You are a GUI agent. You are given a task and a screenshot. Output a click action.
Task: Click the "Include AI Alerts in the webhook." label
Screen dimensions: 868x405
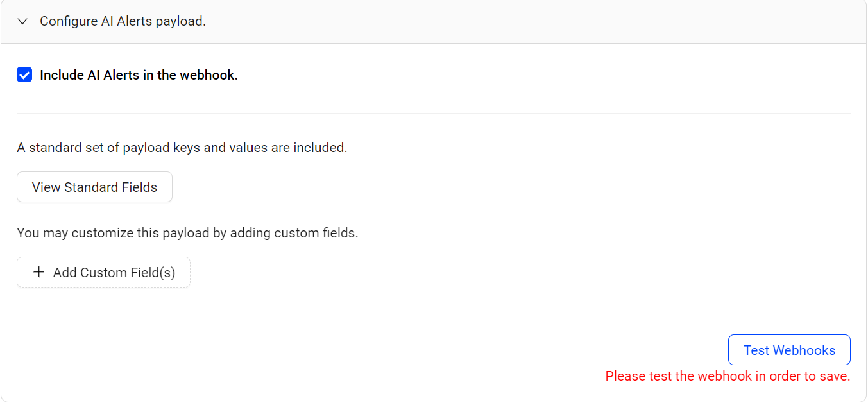(139, 75)
